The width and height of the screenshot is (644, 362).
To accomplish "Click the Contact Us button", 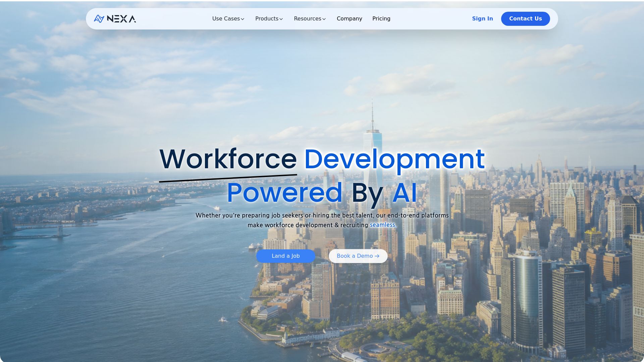I will (x=526, y=19).
